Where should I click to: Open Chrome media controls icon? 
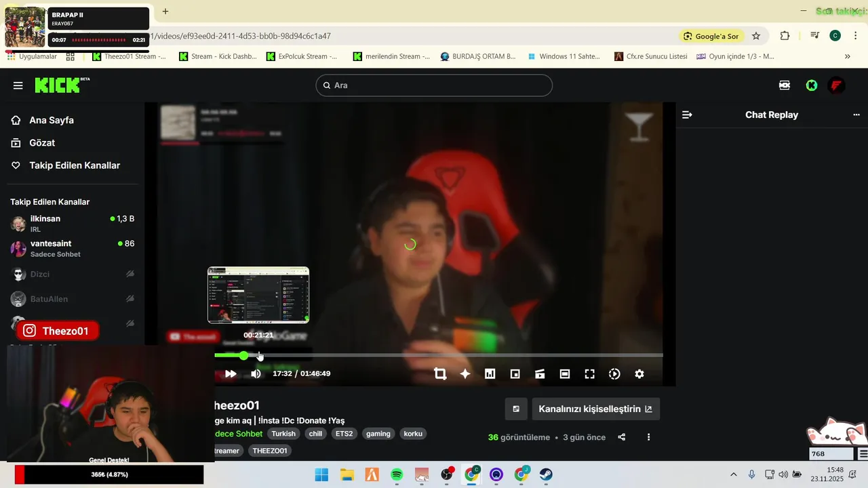tap(814, 36)
